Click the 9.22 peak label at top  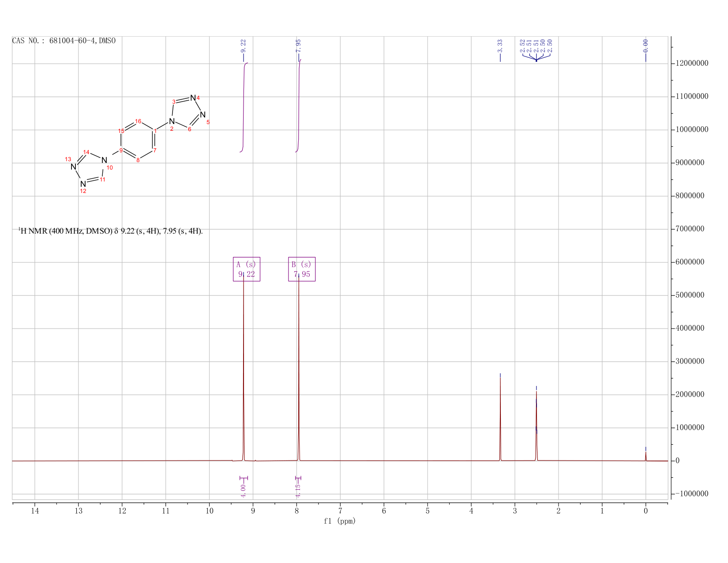click(243, 46)
